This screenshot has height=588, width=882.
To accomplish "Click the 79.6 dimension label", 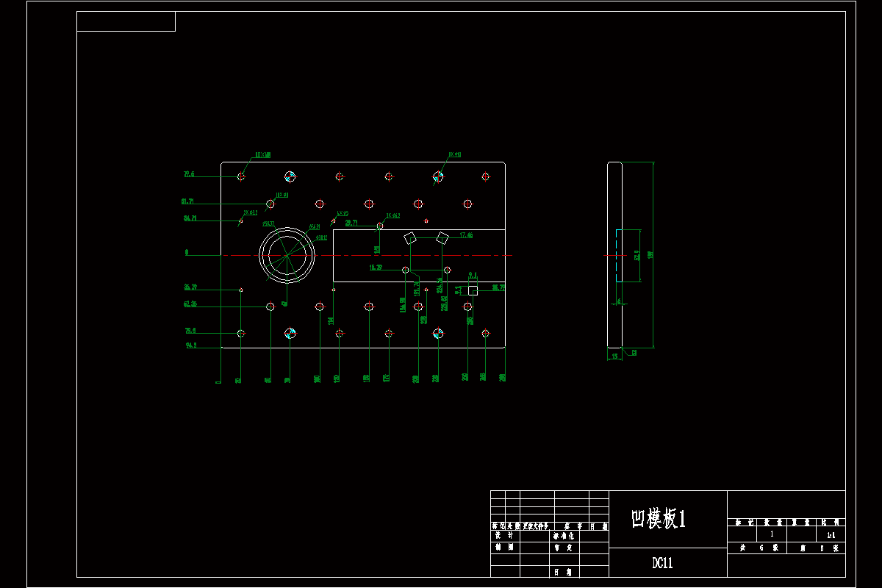I will (x=189, y=174).
